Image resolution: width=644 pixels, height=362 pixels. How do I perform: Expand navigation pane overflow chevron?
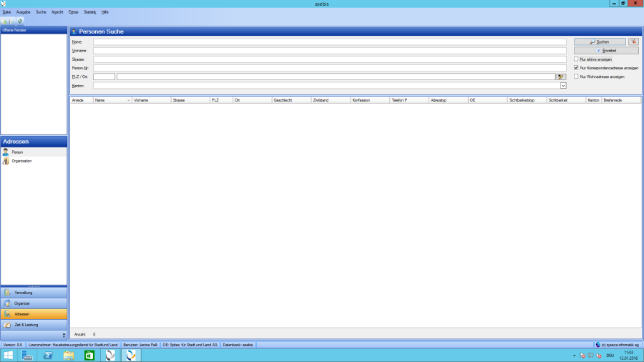(64, 335)
